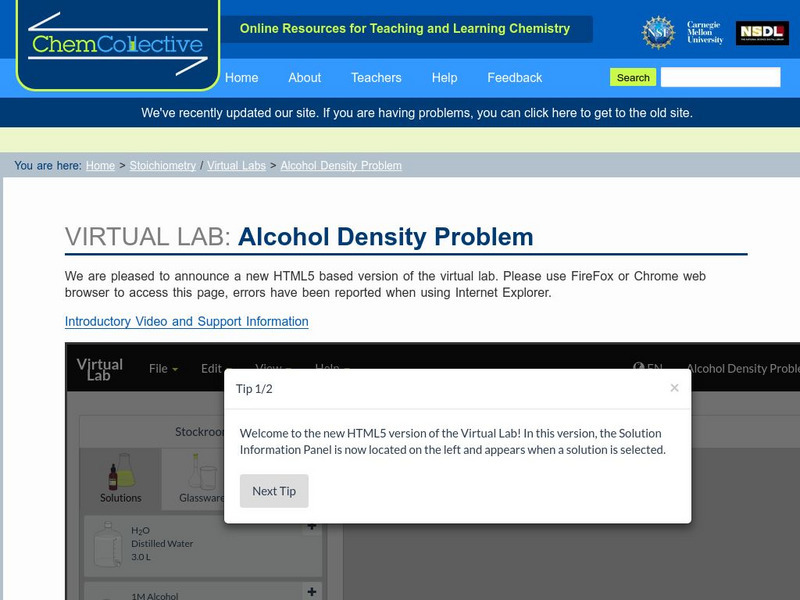The width and height of the screenshot is (800, 600).
Task: Focus the site search input field
Action: click(x=720, y=77)
